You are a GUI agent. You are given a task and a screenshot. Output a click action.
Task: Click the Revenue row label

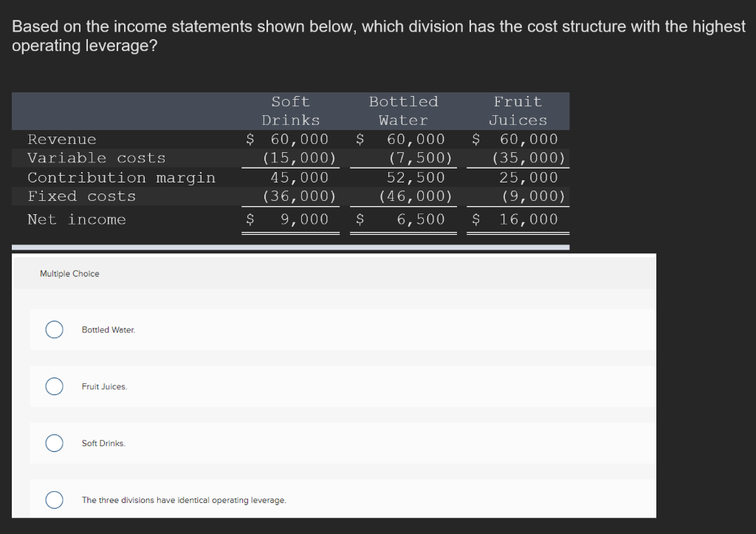[61, 139]
